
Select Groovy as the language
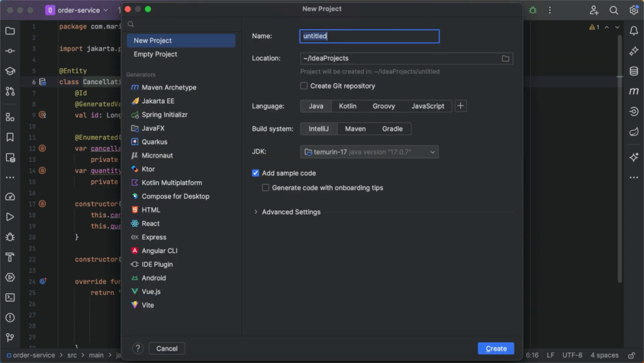383,106
